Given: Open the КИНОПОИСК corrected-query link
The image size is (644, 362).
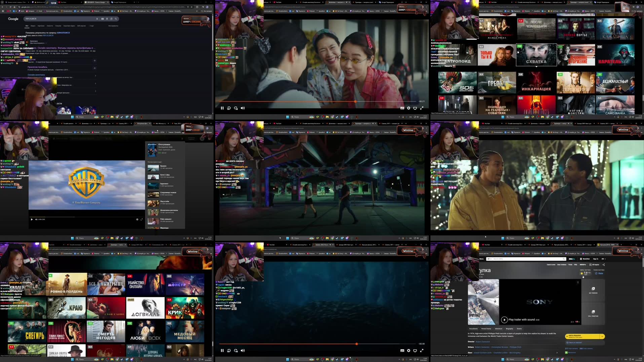Looking at the screenshot, I should [x=63, y=33].
